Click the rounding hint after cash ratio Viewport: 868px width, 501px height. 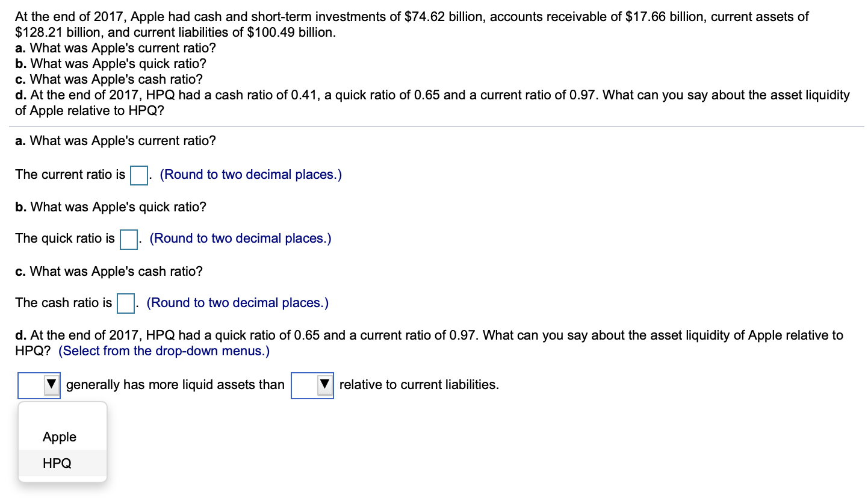(237, 302)
